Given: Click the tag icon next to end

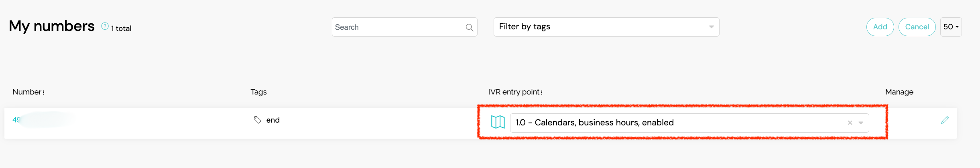Looking at the screenshot, I should click(258, 120).
